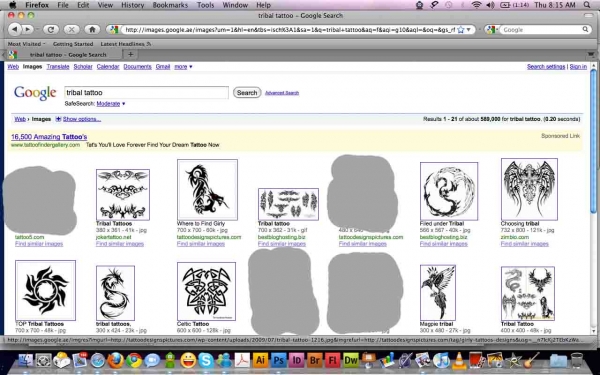Click the 'tribal tattoo' search input field
Screen dimensions: 600x375
pyautogui.click(x=146, y=93)
